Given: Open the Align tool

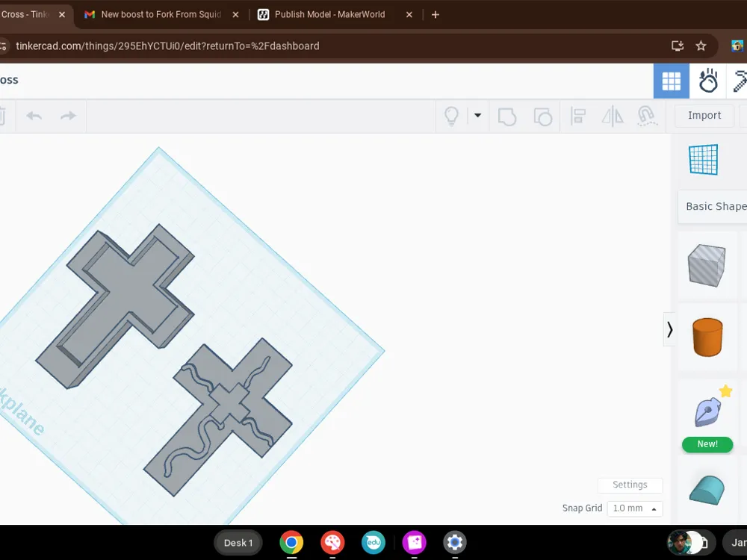Looking at the screenshot, I should click(577, 116).
